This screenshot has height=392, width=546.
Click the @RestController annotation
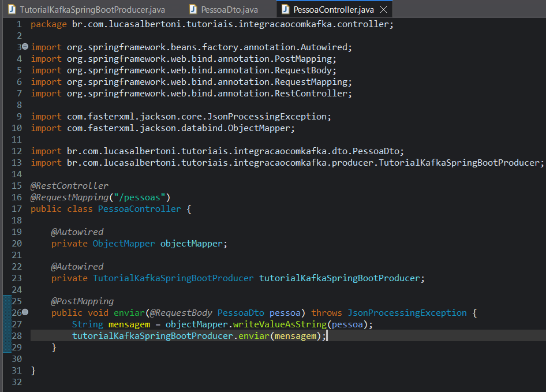click(69, 185)
